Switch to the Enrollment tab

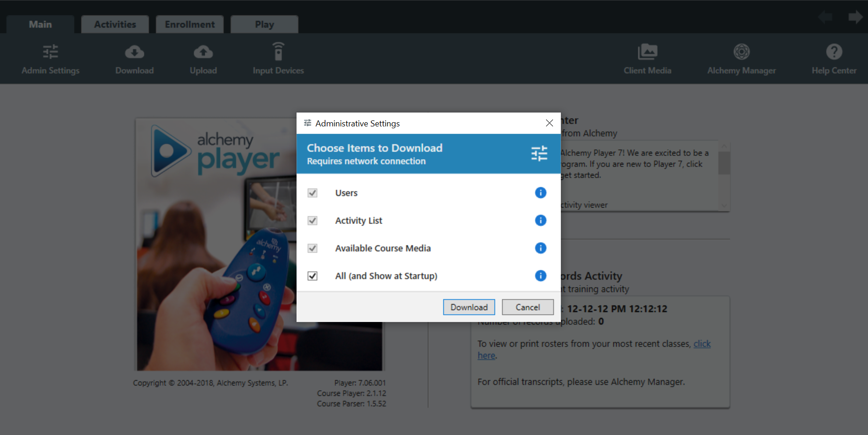coord(190,24)
